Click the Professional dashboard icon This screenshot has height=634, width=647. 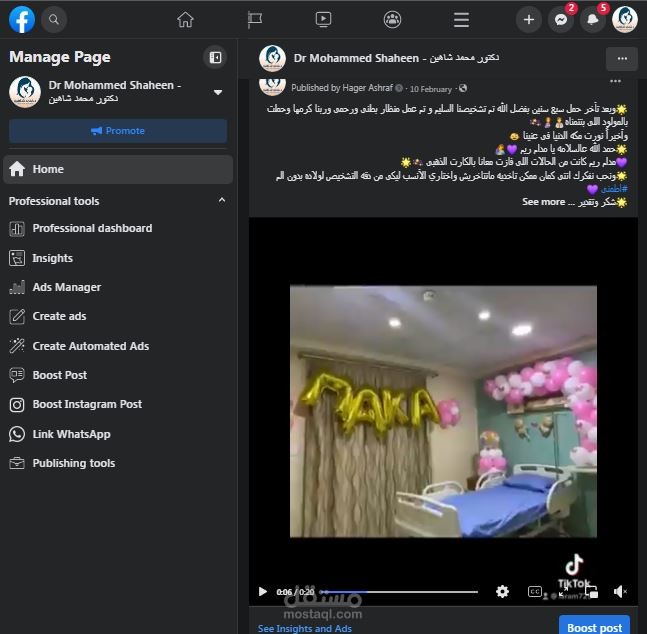coord(17,229)
